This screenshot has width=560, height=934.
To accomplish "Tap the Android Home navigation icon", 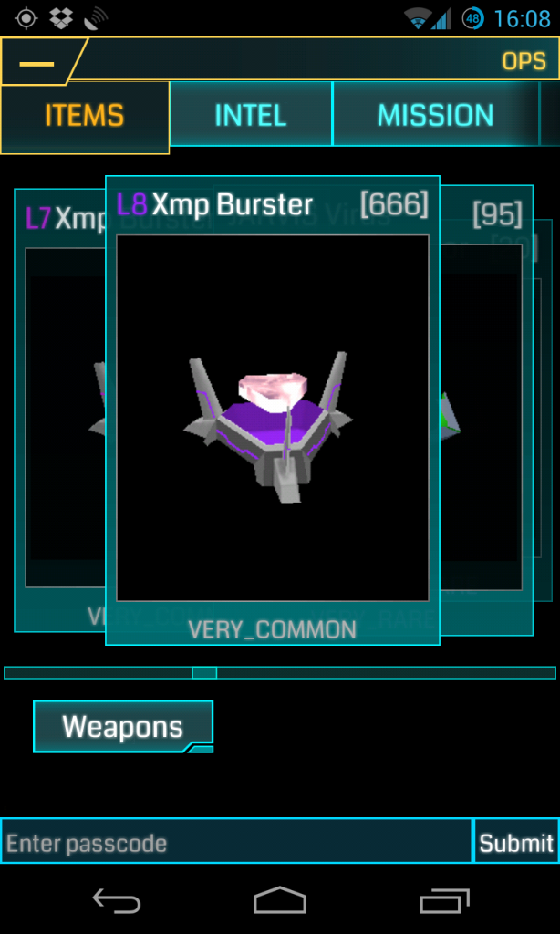I will (x=280, y=899).
